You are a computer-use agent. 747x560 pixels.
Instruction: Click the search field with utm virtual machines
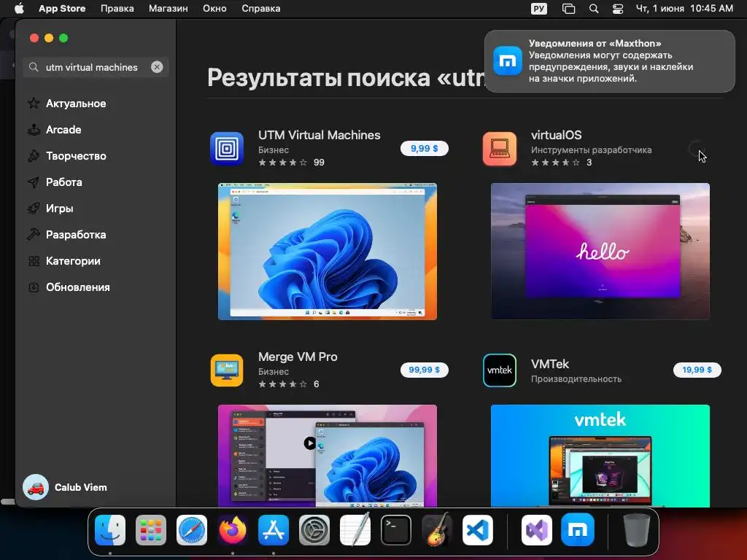point(96,67)
